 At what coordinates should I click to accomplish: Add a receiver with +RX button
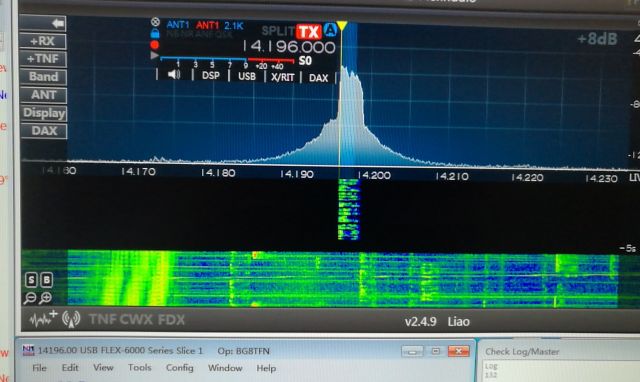click(x=43, y=41)
